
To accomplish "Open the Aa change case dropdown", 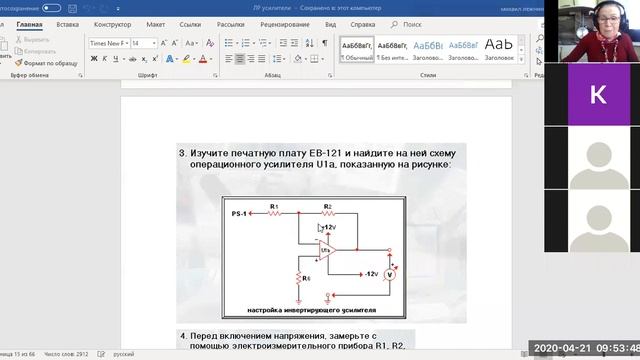I will click(191, 43).
